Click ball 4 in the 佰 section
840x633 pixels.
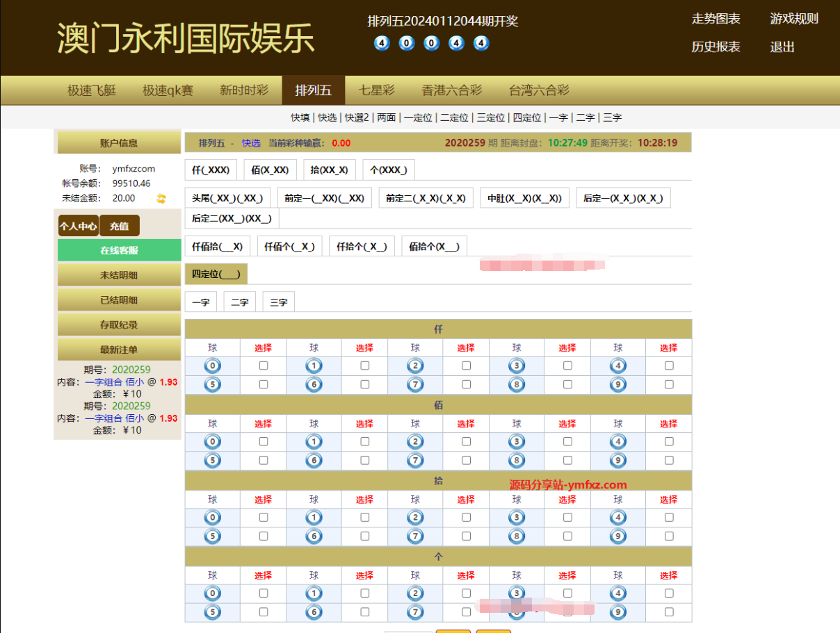click(618, 441)
